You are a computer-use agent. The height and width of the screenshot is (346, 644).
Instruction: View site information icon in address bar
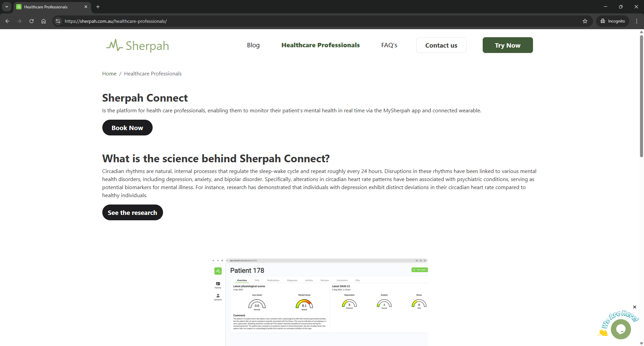pyautogui.click(x=58, y=21)
